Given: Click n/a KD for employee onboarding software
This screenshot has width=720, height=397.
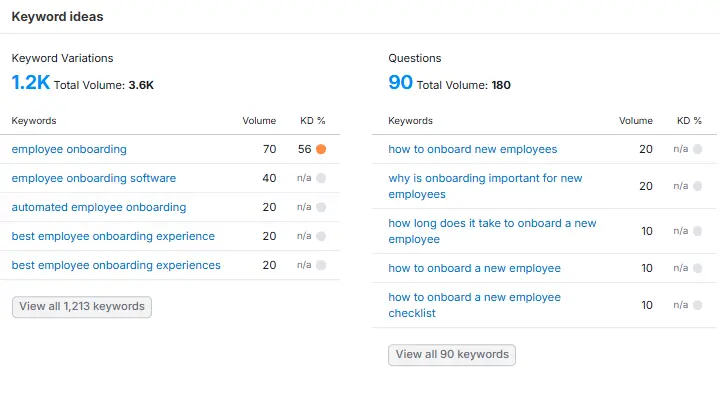Looking at the screenshot, I should coord(304,178).
